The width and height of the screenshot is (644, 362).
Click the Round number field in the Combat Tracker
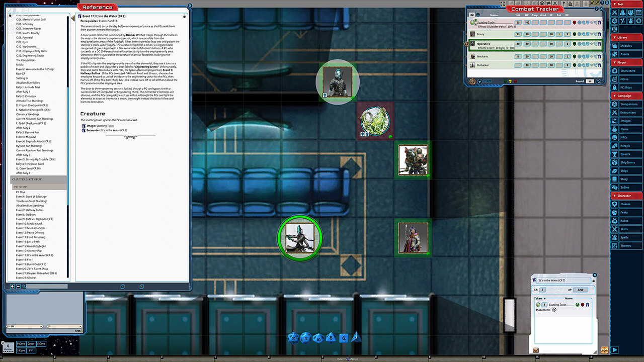coord(590,81)
